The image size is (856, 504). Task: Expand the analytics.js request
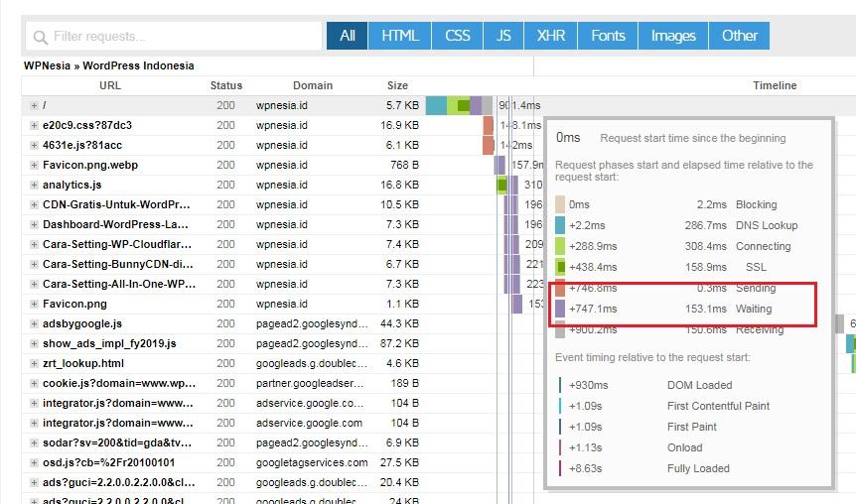[x=34, y=185]
